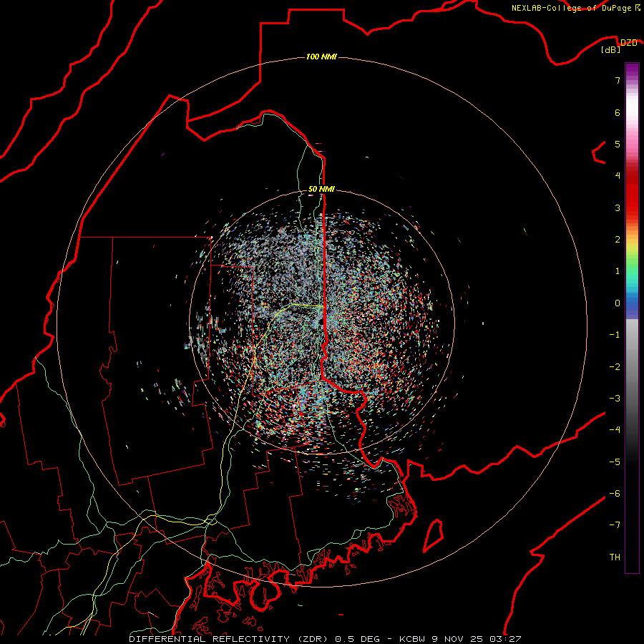Click the -6 value on color scale
This screenshot has width=644, height=644.
(x=615, y=494)
